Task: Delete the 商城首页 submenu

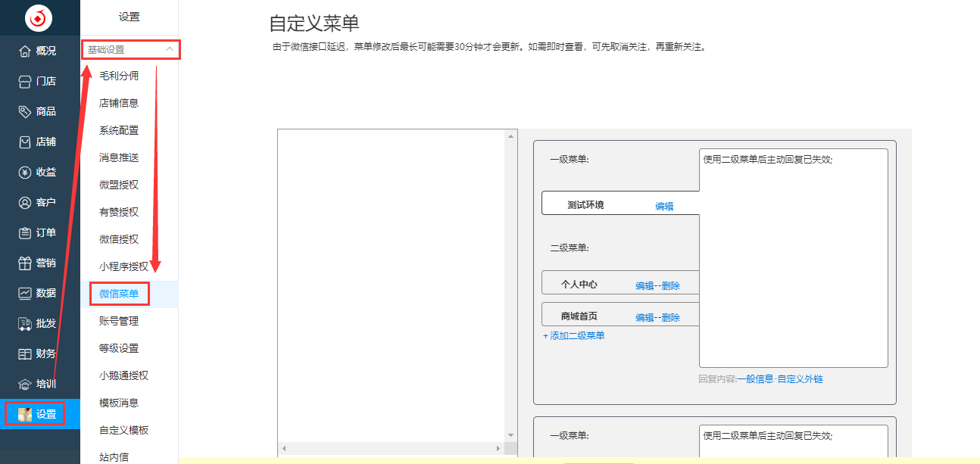Action: pyautogui.click(x=670, y=317)
